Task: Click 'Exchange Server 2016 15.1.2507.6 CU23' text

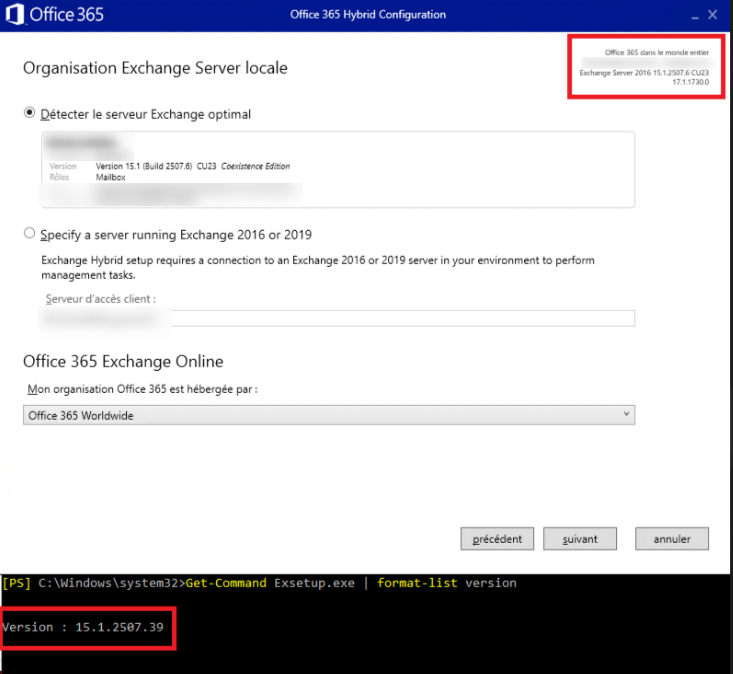Action: click(644, 73)
